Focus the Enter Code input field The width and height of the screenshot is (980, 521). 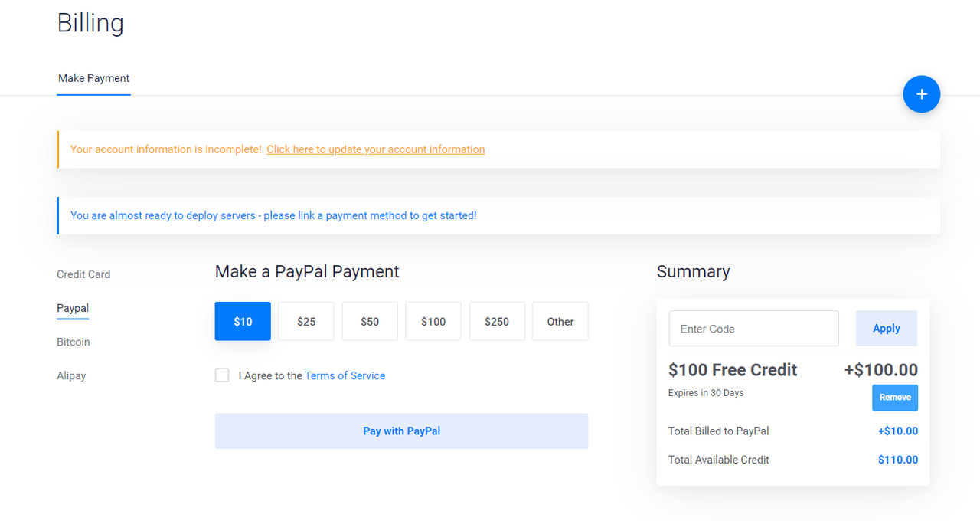(x=753, y=329)
